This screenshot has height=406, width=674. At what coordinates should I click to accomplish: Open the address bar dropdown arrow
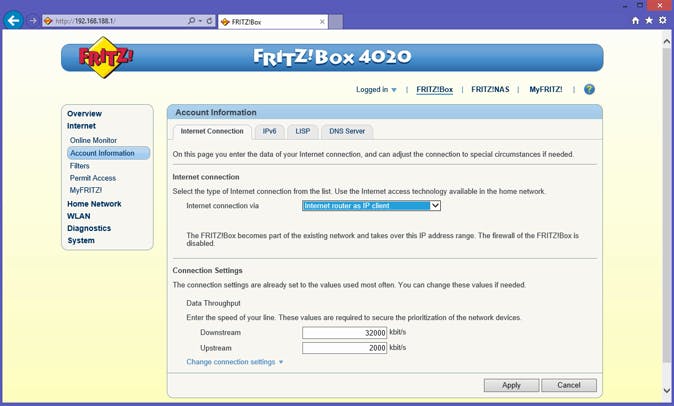(x=200, y=21)
